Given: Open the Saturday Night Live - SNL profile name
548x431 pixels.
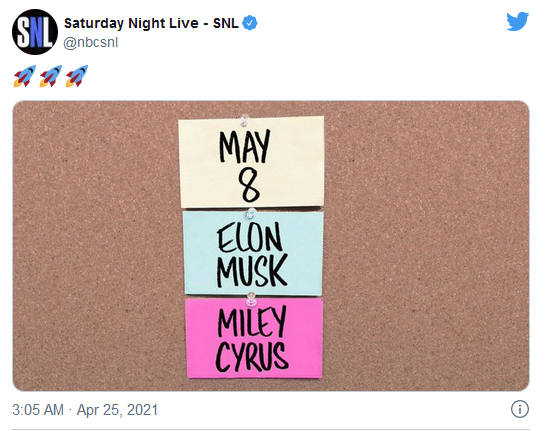Looking at the screenshot, I should pos(151,23).
